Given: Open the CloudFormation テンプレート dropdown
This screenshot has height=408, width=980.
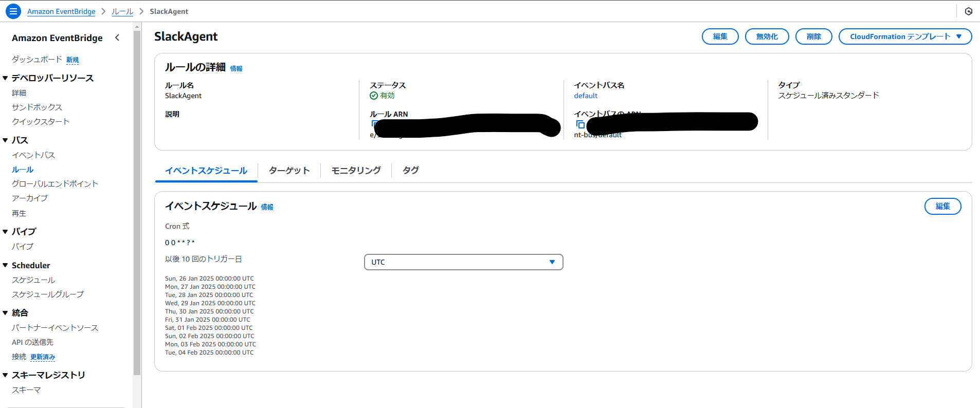Looking at the screenshot, I should click(x=905, y=36).
